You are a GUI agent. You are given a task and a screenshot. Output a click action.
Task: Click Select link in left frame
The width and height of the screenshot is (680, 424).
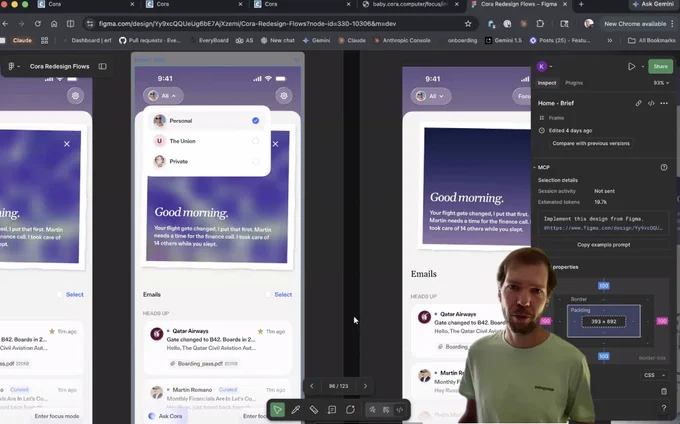pyautogui.click(x=75, y=294)
